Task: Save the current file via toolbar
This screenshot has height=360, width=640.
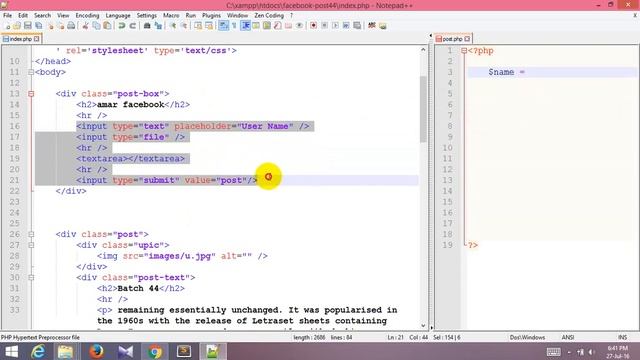Action: click(28, 26)
